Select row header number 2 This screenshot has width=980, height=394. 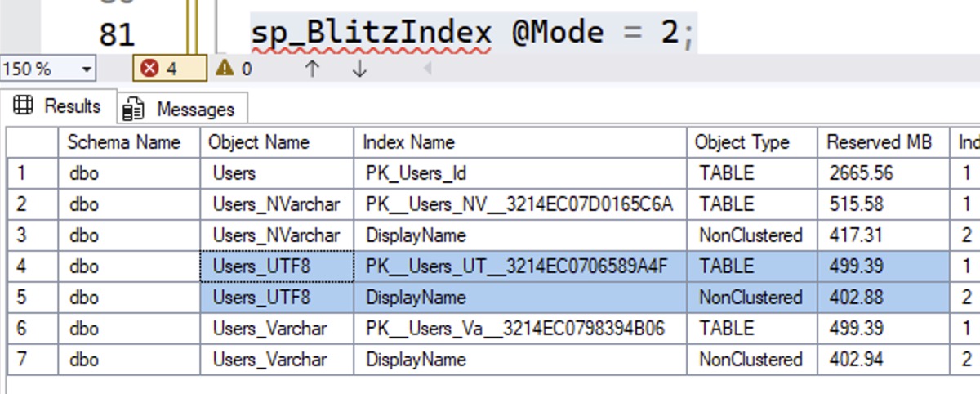pos(33,204)
